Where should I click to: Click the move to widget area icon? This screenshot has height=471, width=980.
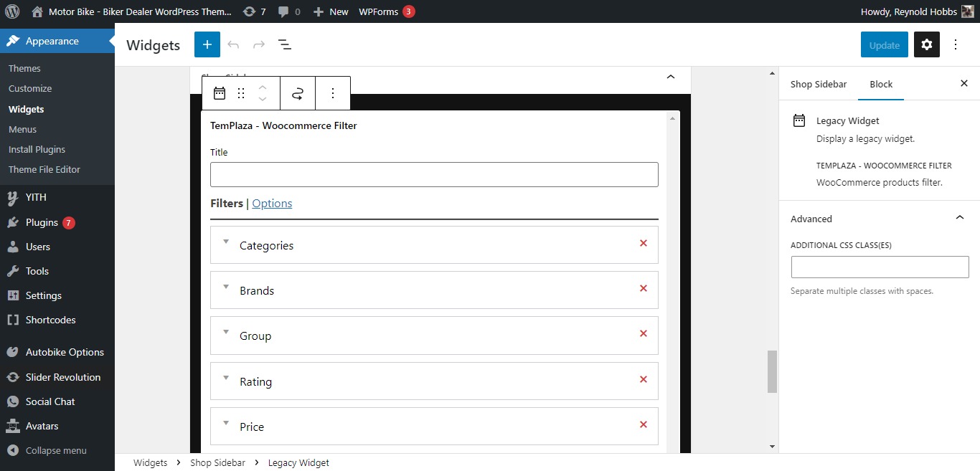pos(298,93)
